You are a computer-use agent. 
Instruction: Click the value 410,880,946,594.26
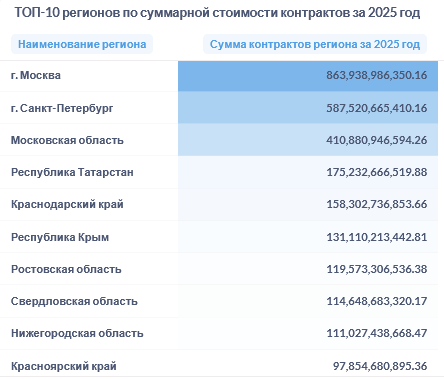(x=377, y=140)
